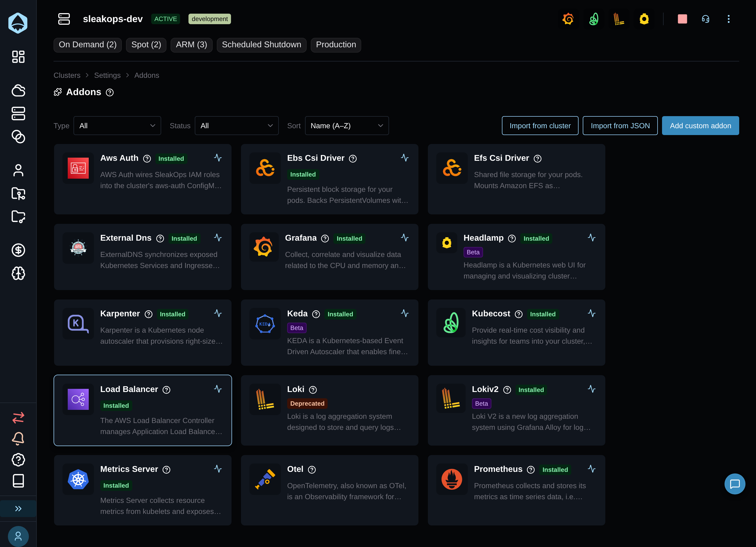Viewport: 756px width, 547px height.
Task: View activity pulse icon on Prometheus card
Action: (x=592, y=469)
